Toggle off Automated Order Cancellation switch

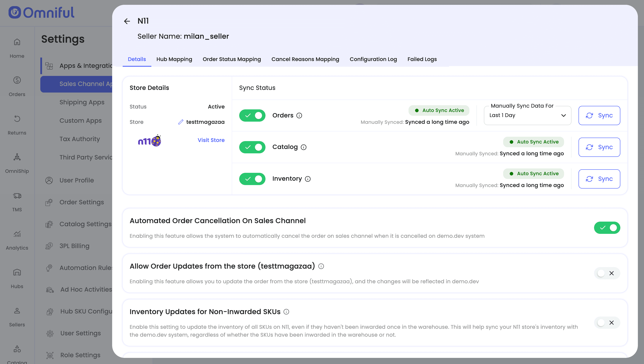pyautogui.click(x=607, y=228)
